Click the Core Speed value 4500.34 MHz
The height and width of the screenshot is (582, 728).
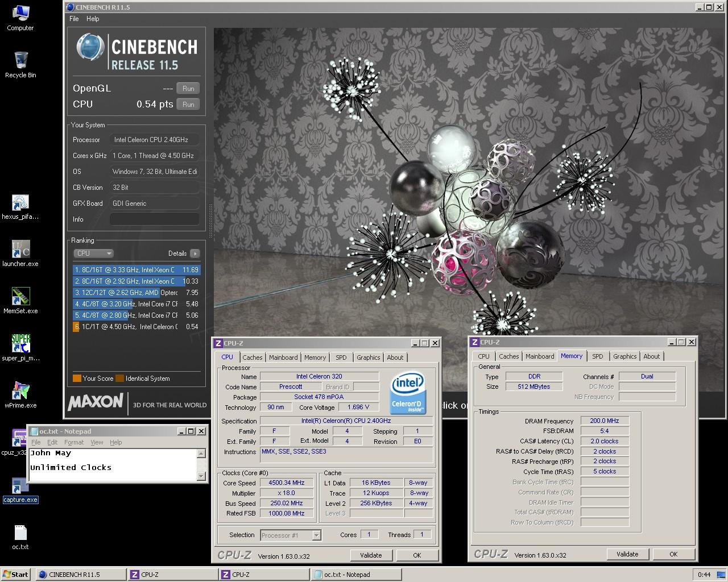pyautogui.click(x=286, y=483)
